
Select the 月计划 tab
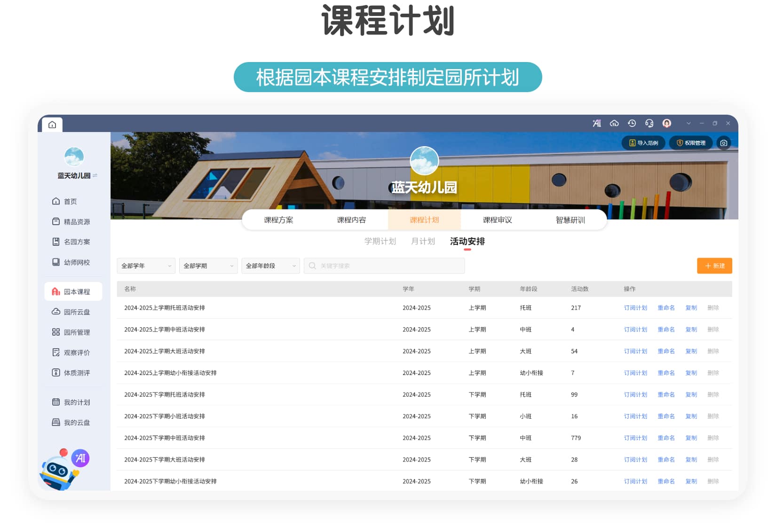422,241
